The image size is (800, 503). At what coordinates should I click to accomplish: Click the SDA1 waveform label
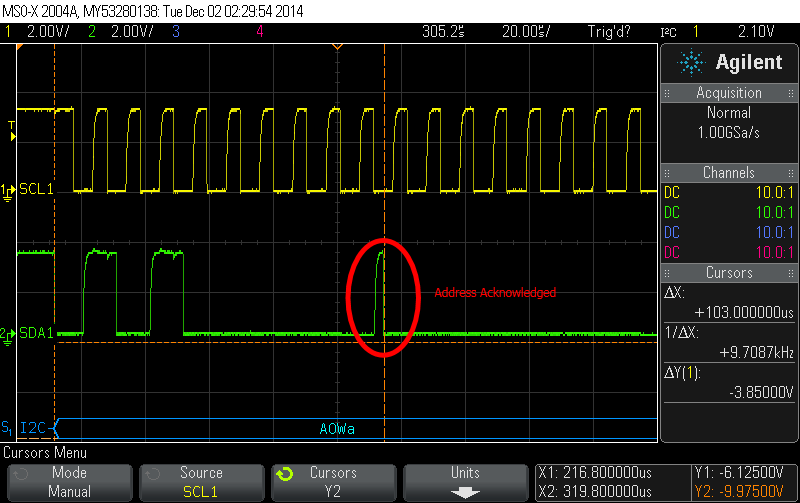pyautogui.click(x=36, y=333)
